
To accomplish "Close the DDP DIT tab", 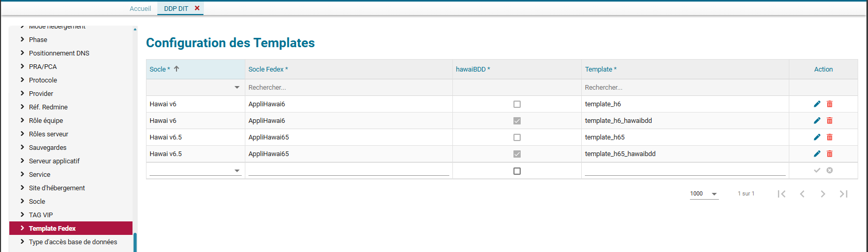I will pyautogui.click(x=197, y=8).
